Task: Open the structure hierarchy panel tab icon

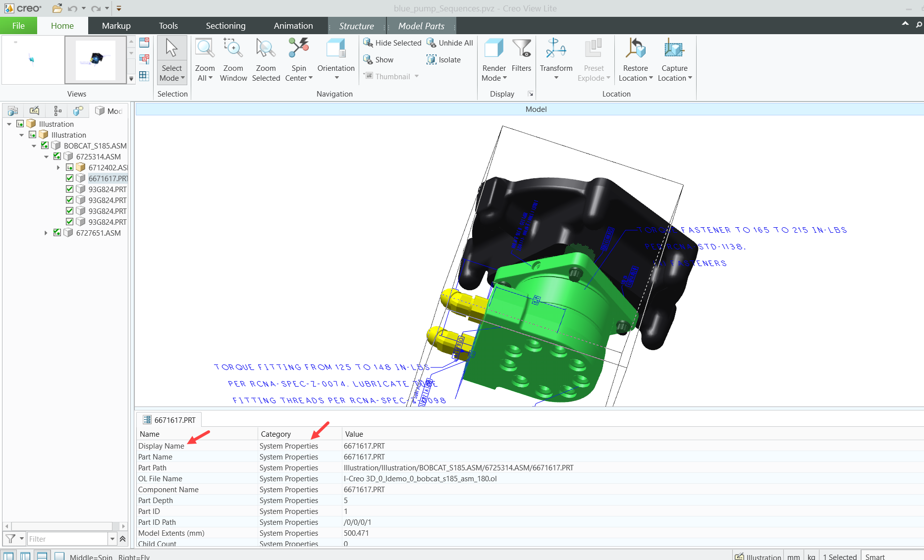Action: pyautogui.click(x=57, y=110)
